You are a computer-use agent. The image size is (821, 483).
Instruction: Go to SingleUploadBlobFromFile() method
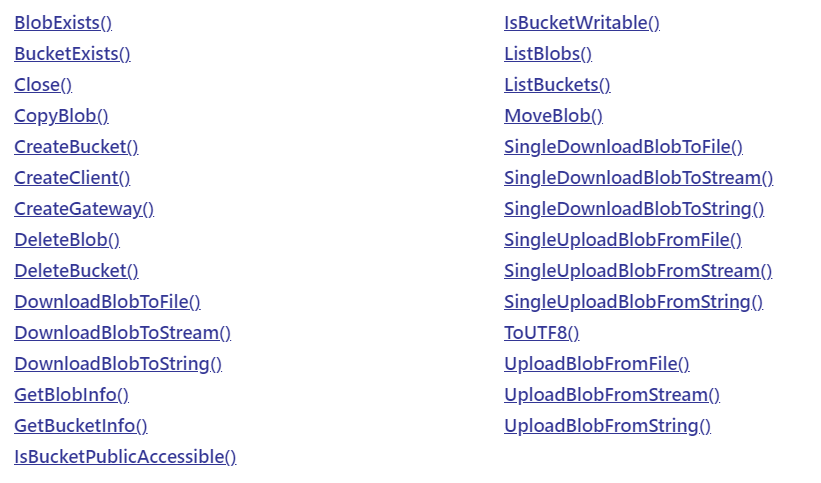click(x=623, y=240)
